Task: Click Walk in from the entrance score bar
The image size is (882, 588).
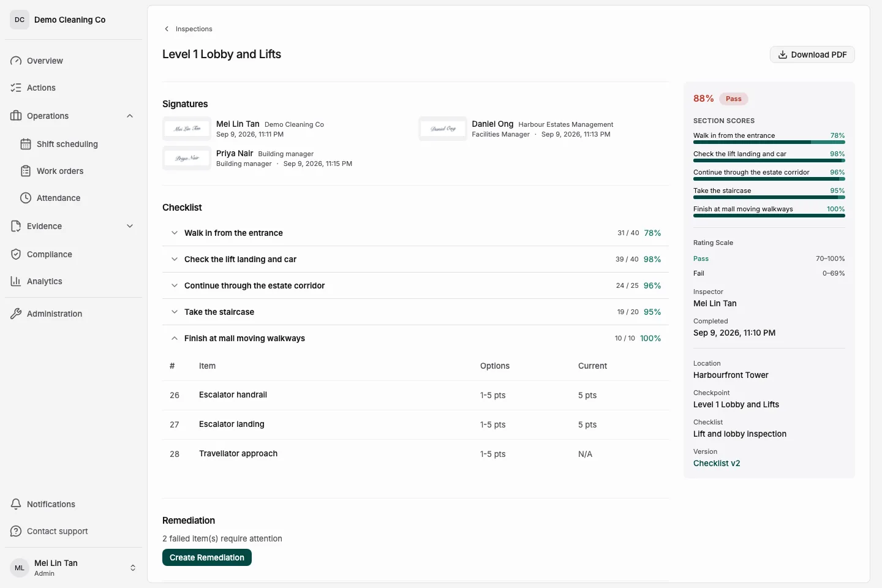Action: (769, 142)
